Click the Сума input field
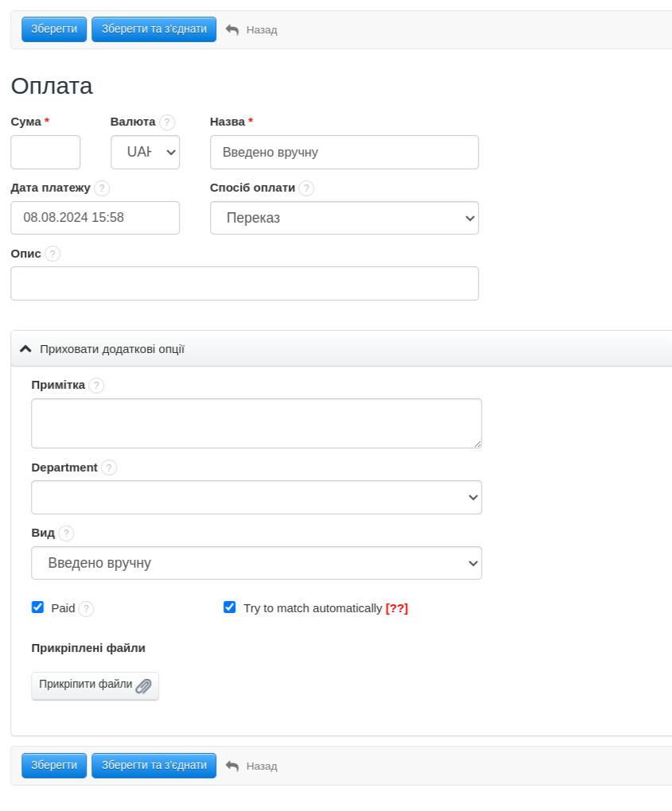672x811 pixels. pos(45,153)
